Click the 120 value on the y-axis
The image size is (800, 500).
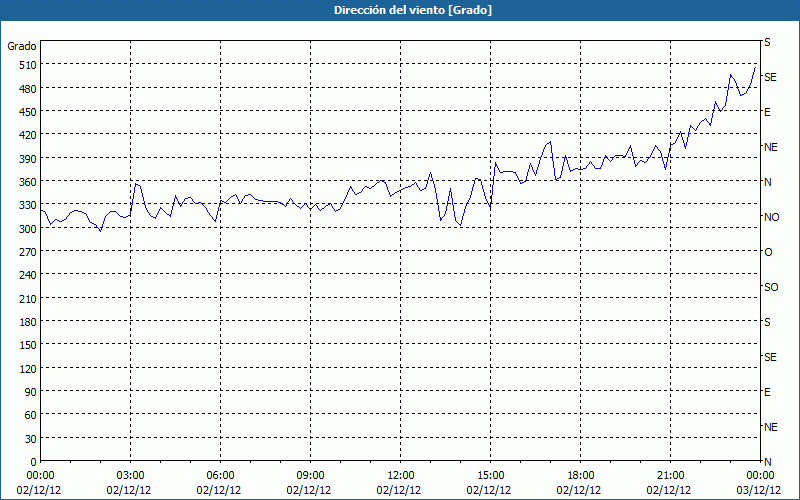click(x=28, y=369)
